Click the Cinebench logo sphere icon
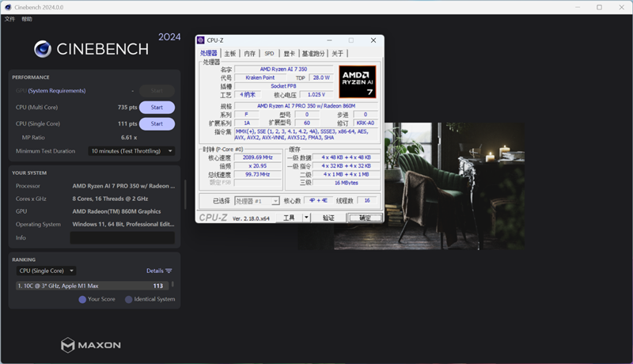This screenshot has height=364, width=633. point(43,49)
